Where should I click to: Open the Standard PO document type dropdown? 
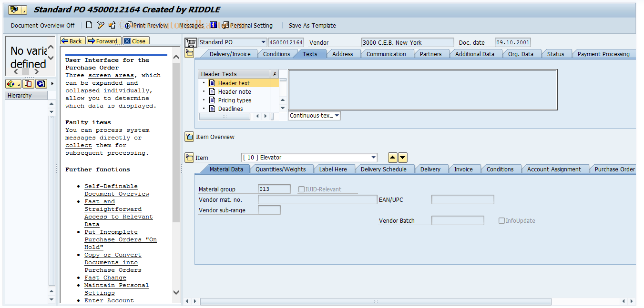click(264, 42)
